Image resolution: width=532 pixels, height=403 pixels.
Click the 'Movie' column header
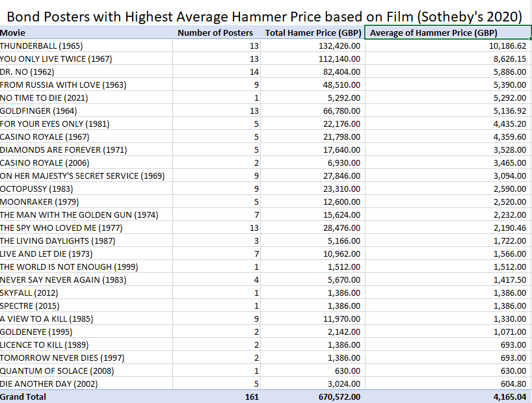tap(12, 33)
